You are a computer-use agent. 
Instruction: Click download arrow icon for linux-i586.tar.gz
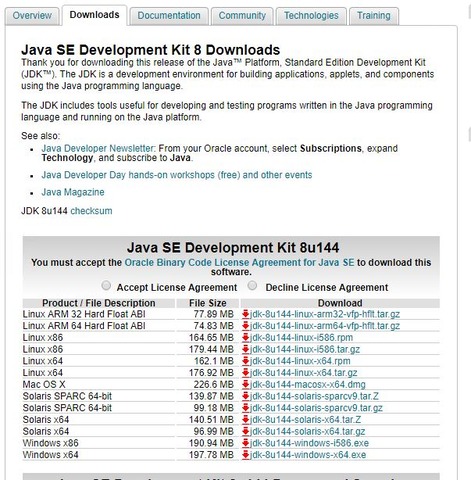coord(246,349)
